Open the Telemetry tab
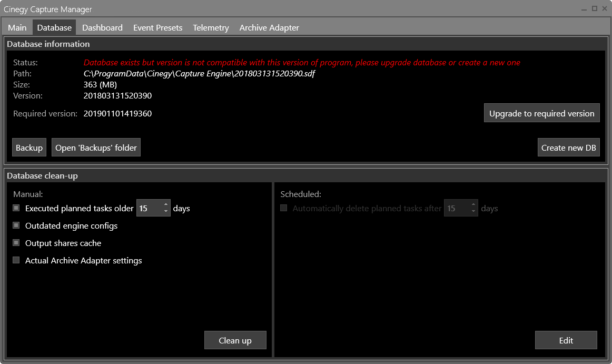This screenshot has height=364, width=612. click(211, 28)
